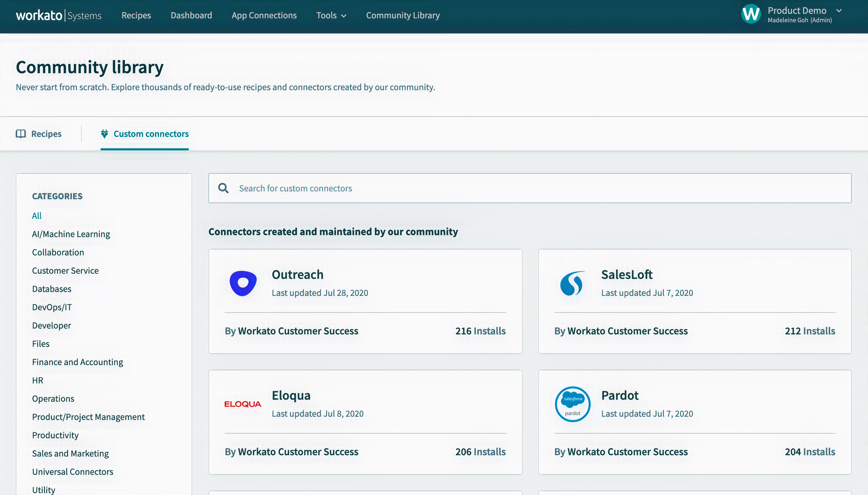Click the Eloqua connector logo

click(x=243, y=404)
